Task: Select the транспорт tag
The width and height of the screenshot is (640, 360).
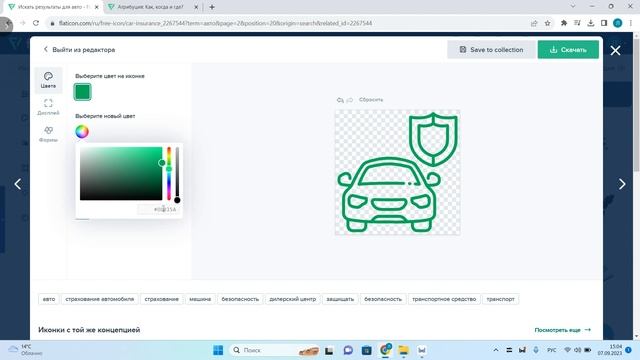Action: (500, 299)
